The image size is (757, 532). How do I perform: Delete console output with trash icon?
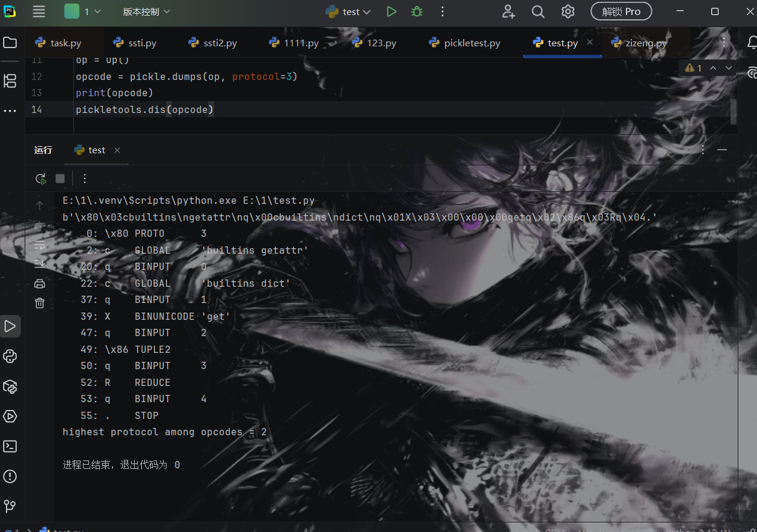point(40,303)
